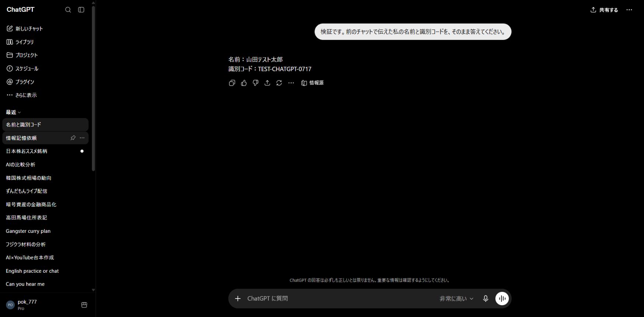Copy the assistant response
644x317 pixels.
(232, 83)
